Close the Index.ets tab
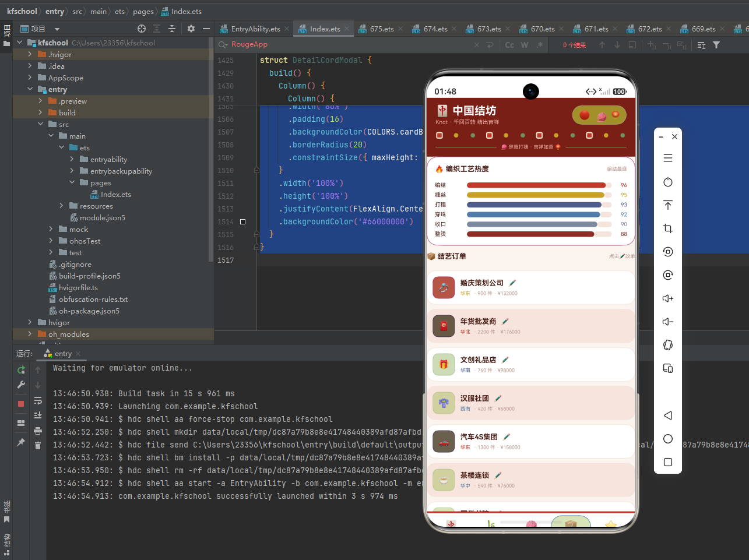 (347, 29)
